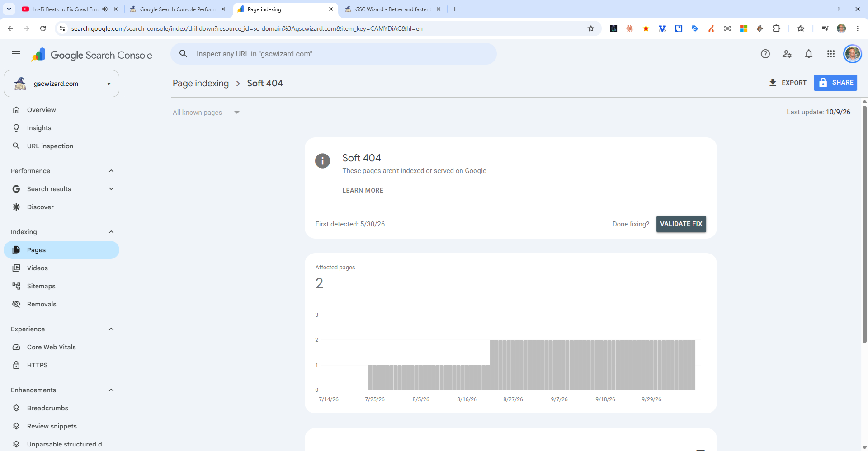This screenshot has height=451, width=868.
Task: Open the Google apps grid
Action: tap(831, 54)
